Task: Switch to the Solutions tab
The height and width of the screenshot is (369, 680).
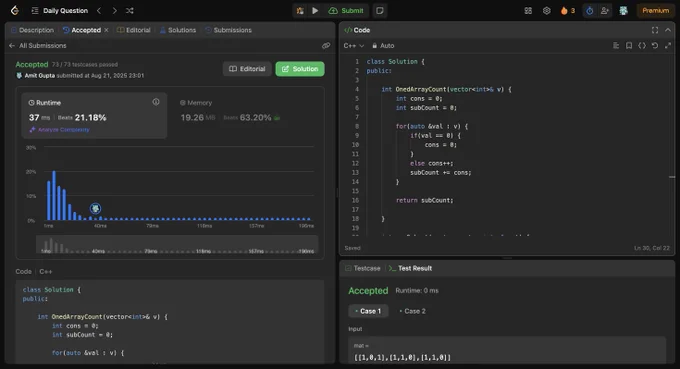Action: click(x=178, y=30)
